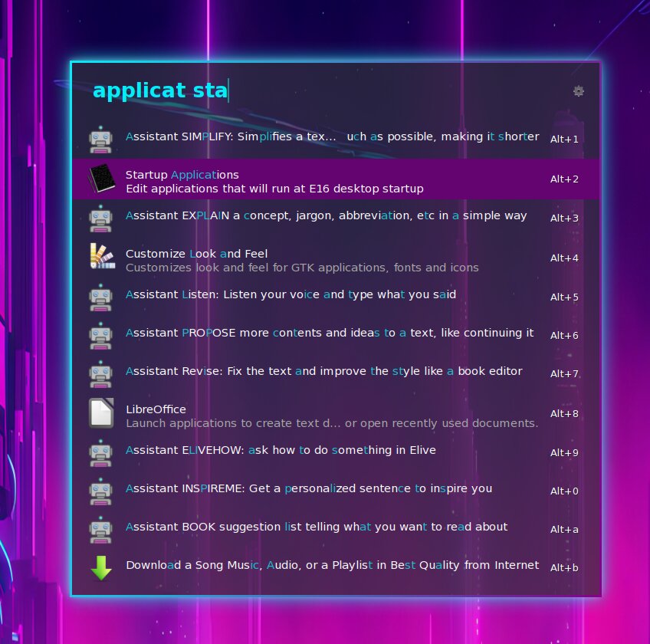The width and height of the screenshot is (650, 644).
Task: Click the 'Alt+3' shortcut label
Action: coord(564,219)
